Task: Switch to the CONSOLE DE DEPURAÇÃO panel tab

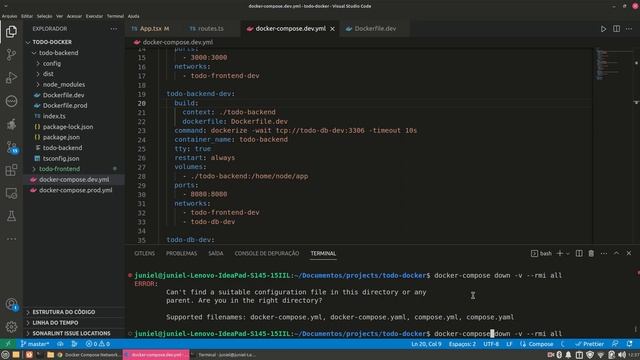Action: coord(267,253)
